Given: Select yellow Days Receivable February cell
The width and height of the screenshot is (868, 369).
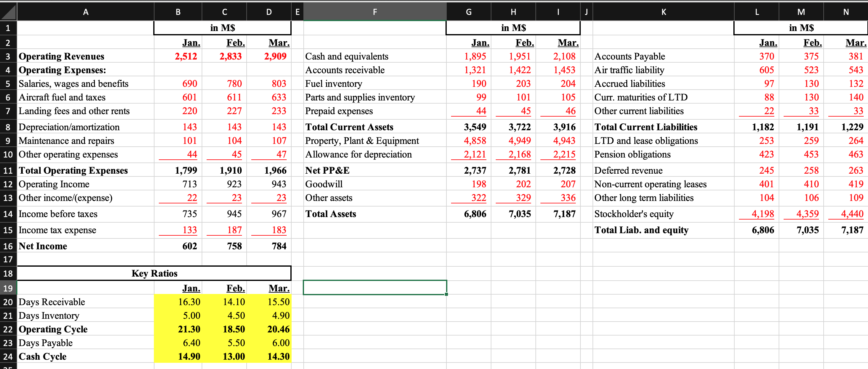Looking at the screenshot, I should pyautogui.click(x=234, y=302).
